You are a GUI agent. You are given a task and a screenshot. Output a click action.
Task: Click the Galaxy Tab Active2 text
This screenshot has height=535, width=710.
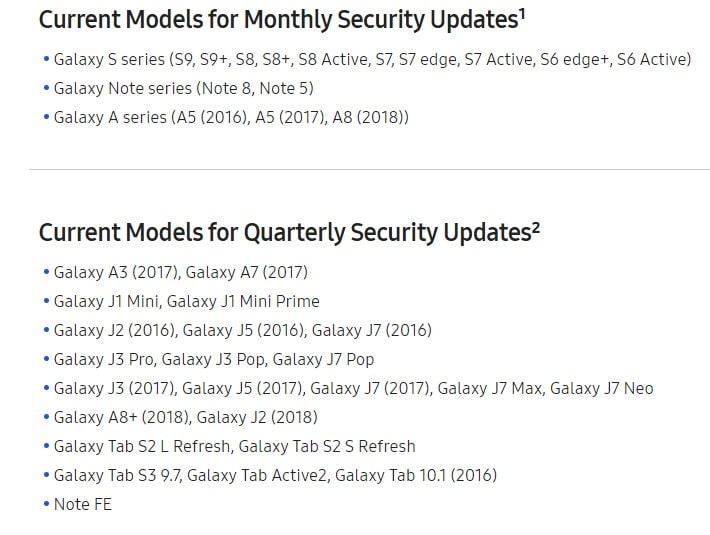(x=257, y=475)
